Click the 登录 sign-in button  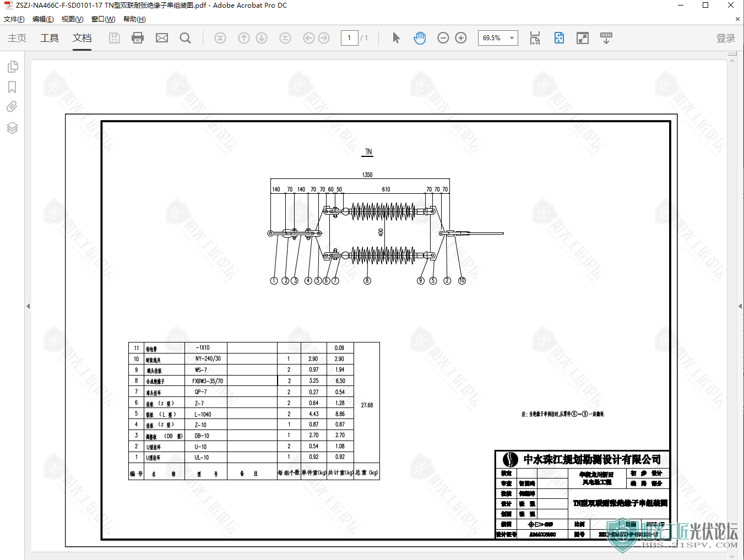726,38
